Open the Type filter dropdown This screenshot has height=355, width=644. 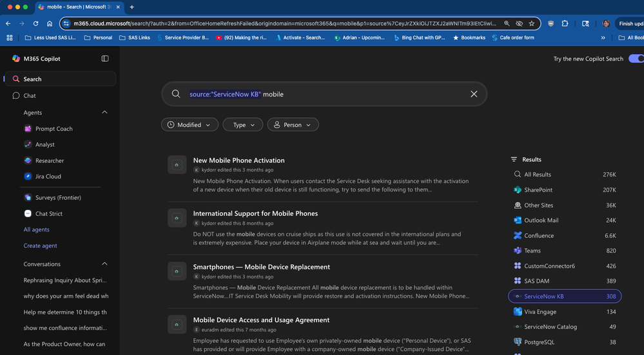[243, 125]
